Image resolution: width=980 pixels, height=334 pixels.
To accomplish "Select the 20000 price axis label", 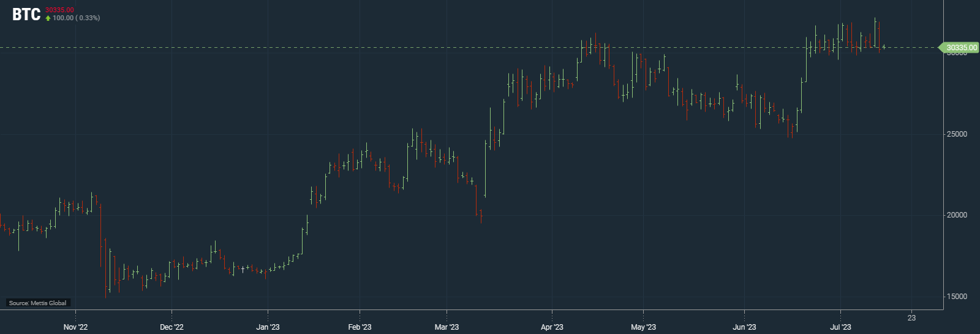I will (957, 215).
